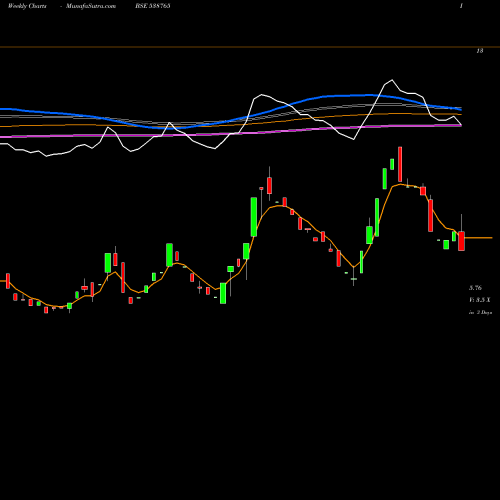This screenshot has height=500, width=500.
Task: Click the "5.76" price value label
Action: coord(475,288)
